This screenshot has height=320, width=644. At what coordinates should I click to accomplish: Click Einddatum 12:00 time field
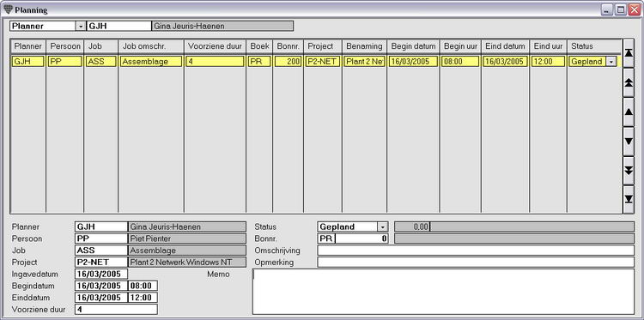tap(143, 298)
